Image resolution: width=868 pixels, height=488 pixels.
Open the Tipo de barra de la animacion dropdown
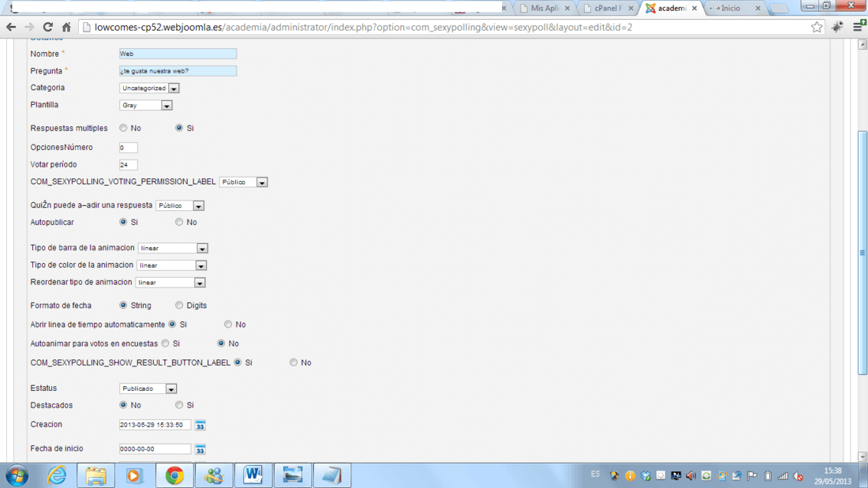pos(173,248)
